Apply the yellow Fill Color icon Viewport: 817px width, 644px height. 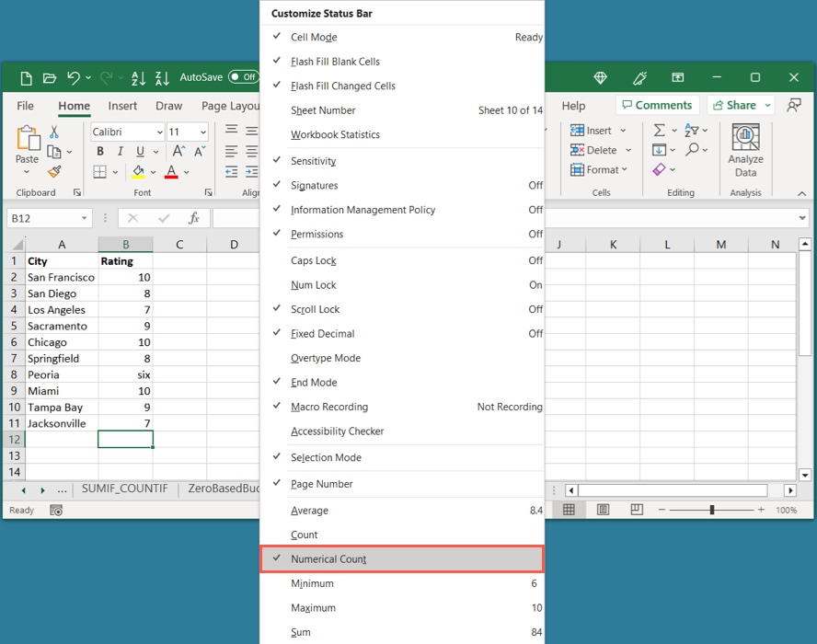[x=138, y=172]
